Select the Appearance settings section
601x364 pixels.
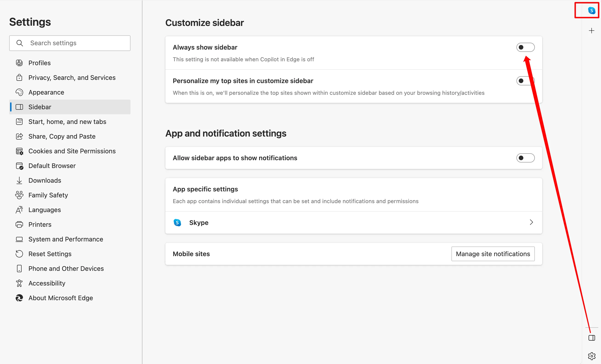(46, 92)
